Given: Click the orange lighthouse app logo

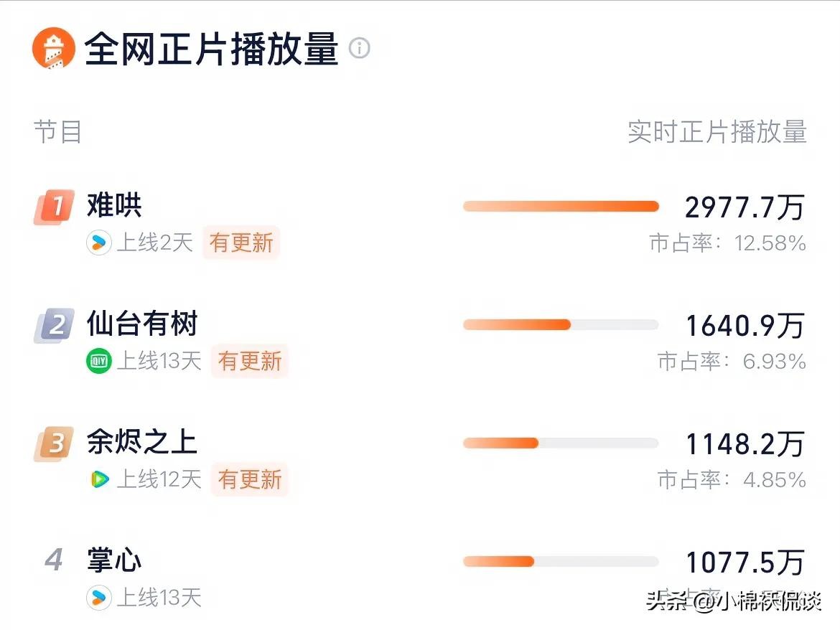Looking at the screenshot, I should [x=54, y=49].
